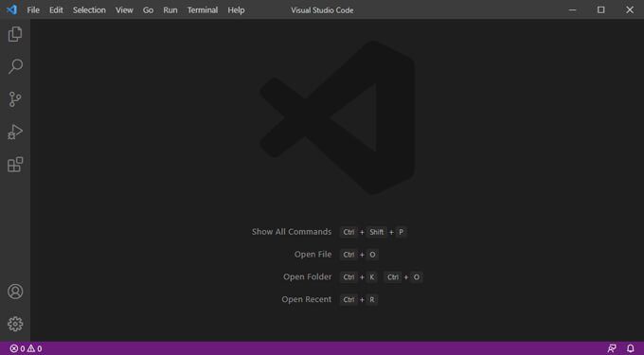The image size is (644, 355).
Task: Open the View menu
Action: (x=124, y=10)
